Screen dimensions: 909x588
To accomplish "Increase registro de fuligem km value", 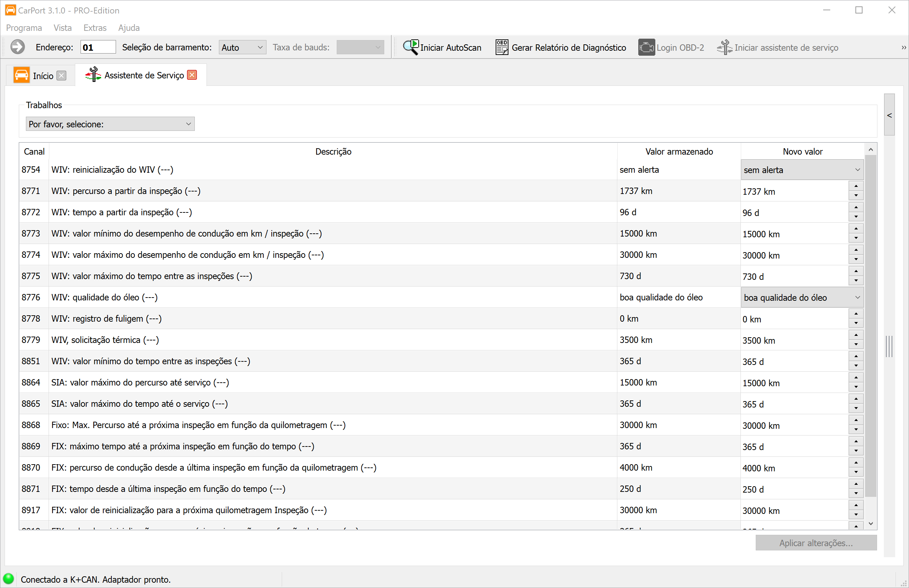I will point(856,314).
